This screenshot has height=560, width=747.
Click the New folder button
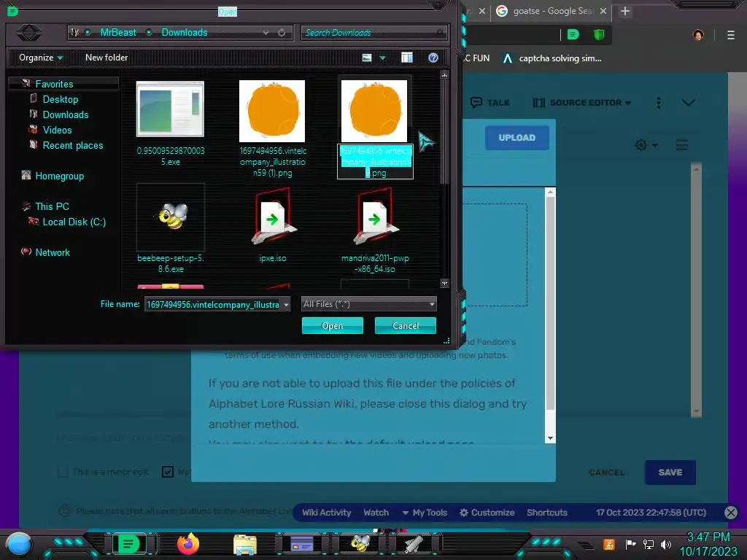pyautogui.click(x=107, y=58)
